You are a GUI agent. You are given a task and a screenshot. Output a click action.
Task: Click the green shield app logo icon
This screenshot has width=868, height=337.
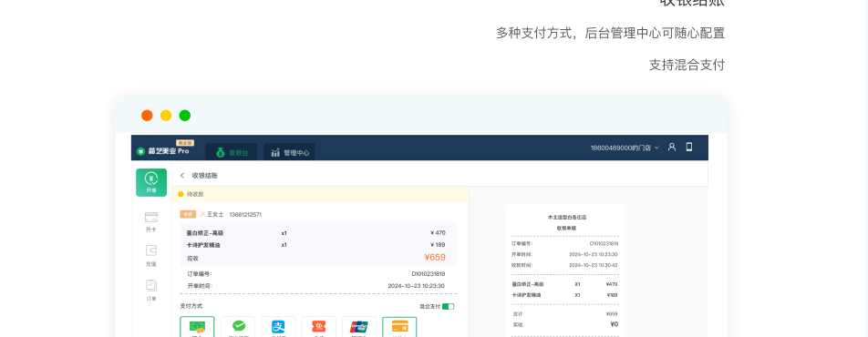tap(140, 151)
